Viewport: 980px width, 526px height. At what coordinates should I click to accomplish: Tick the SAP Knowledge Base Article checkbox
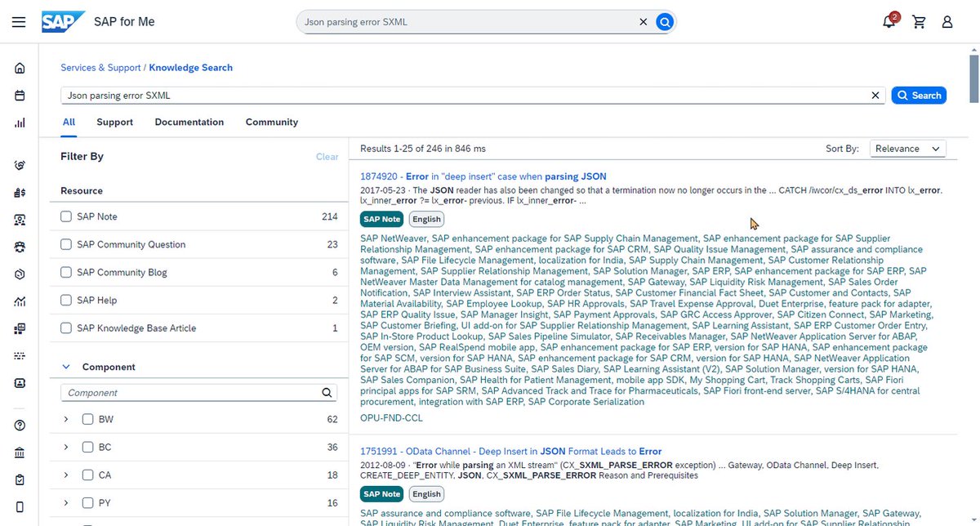tap(66, 328)
